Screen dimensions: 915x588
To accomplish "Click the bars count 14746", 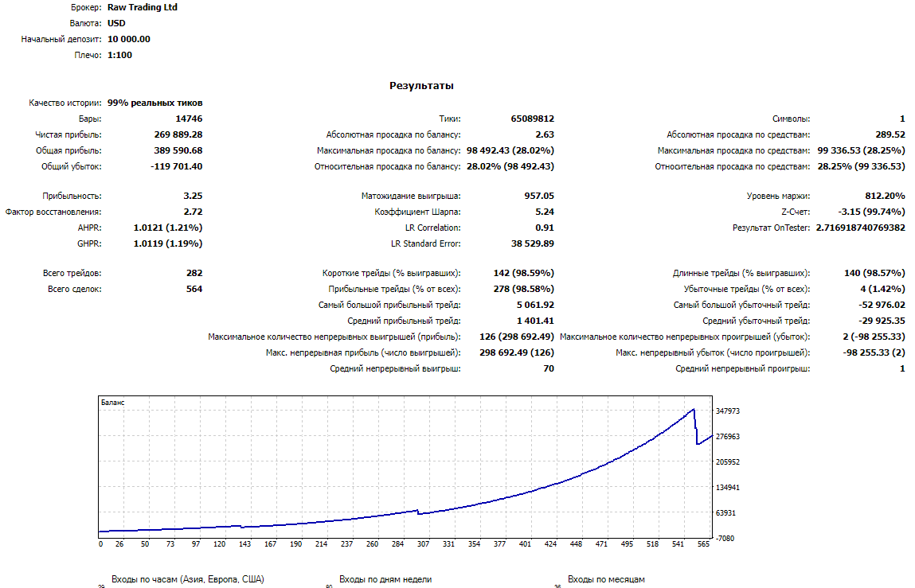I will (189, 119).
